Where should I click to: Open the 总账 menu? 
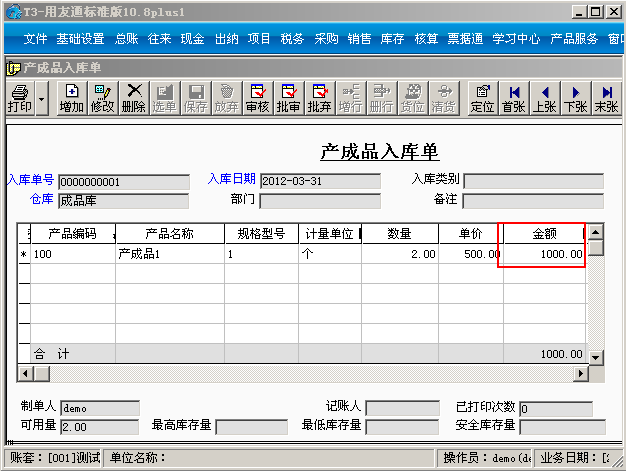[x=127, y=39]
